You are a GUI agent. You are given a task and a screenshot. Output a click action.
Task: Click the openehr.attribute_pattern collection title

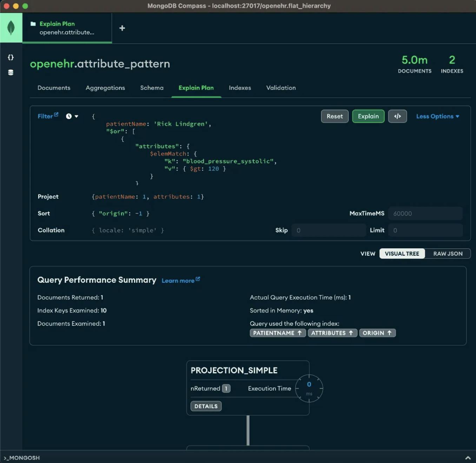(x=100, y=64)
